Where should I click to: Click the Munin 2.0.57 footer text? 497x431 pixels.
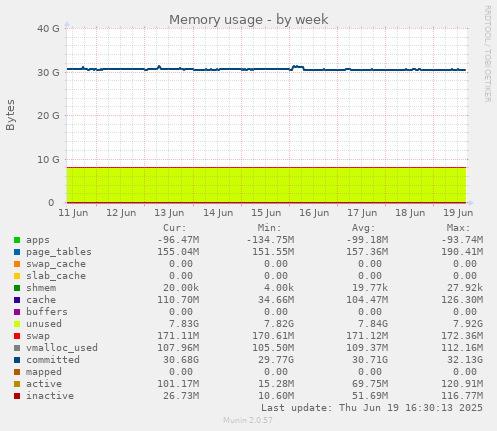pyautogui.click(x=248, y=420)
